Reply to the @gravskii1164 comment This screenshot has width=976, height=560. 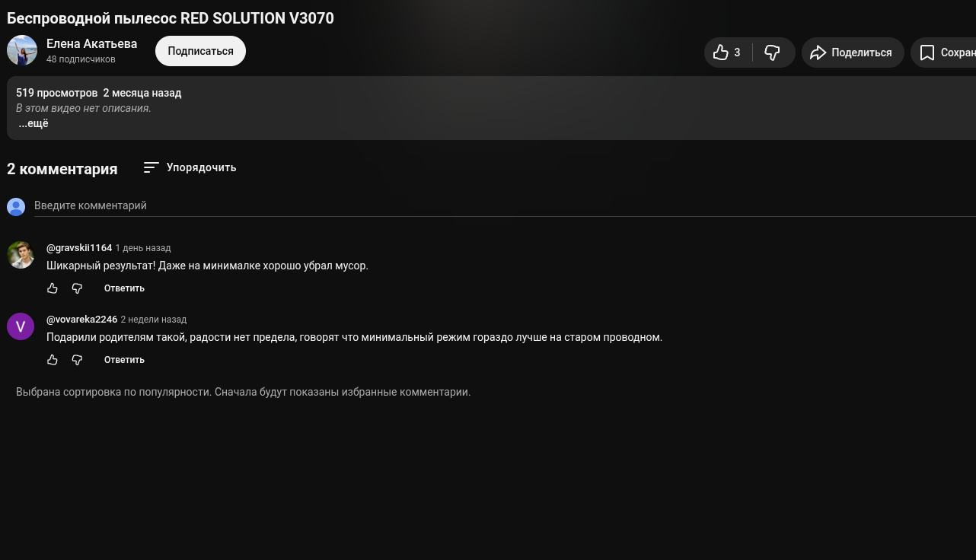pos(124,288)
